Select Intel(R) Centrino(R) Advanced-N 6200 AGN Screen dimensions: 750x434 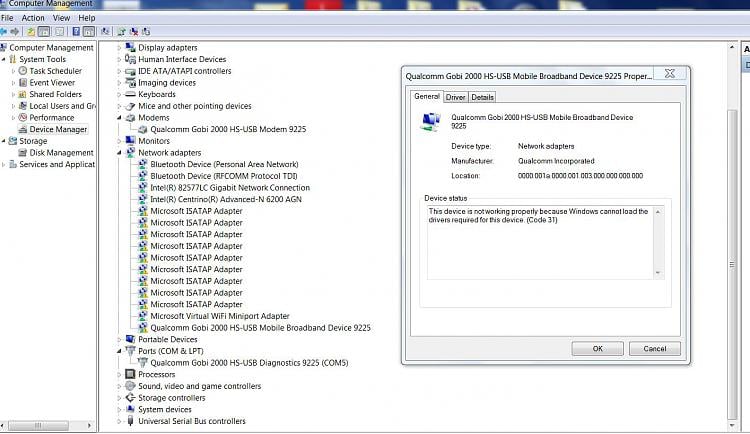click(x=226, y=200)
